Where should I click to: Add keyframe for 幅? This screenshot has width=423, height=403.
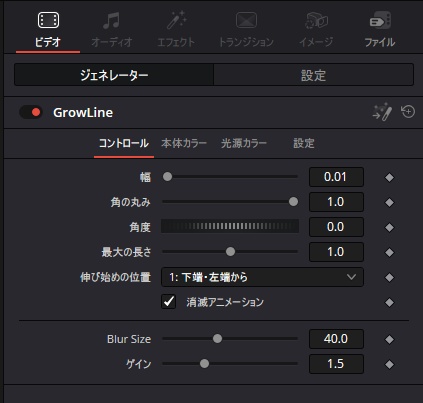coord(389,177)
